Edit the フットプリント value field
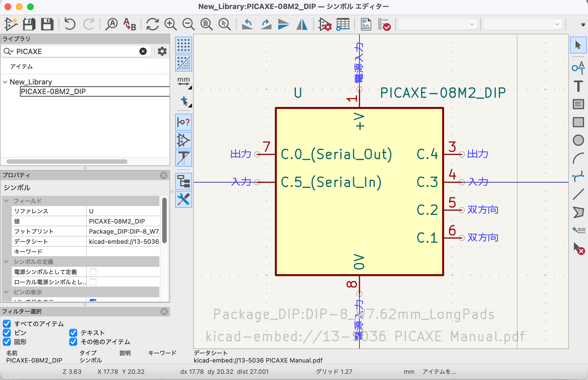This screenshot has width=588, height=380. [123, 231]
